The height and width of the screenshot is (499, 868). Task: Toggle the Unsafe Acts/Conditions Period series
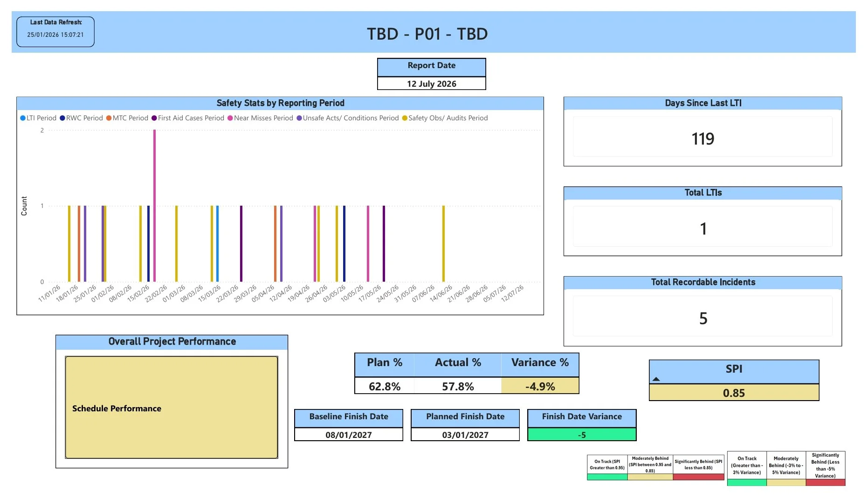tap(299, 118)
